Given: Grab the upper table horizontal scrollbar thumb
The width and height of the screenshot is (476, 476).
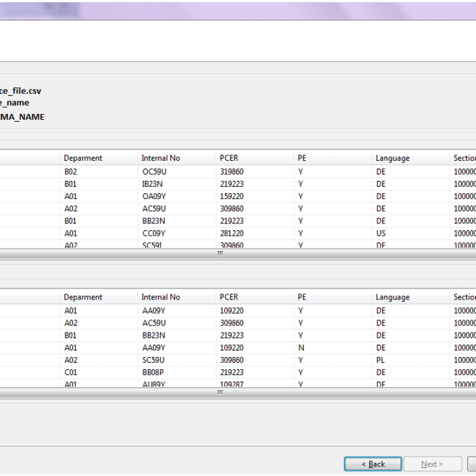Looking at the screenshot, I should click(x=220, y=253).
